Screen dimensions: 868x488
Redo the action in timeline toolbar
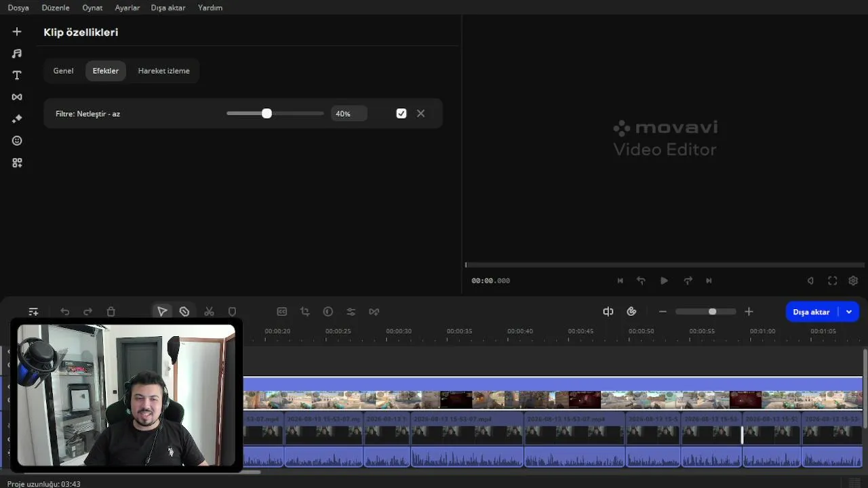(87, 312)
